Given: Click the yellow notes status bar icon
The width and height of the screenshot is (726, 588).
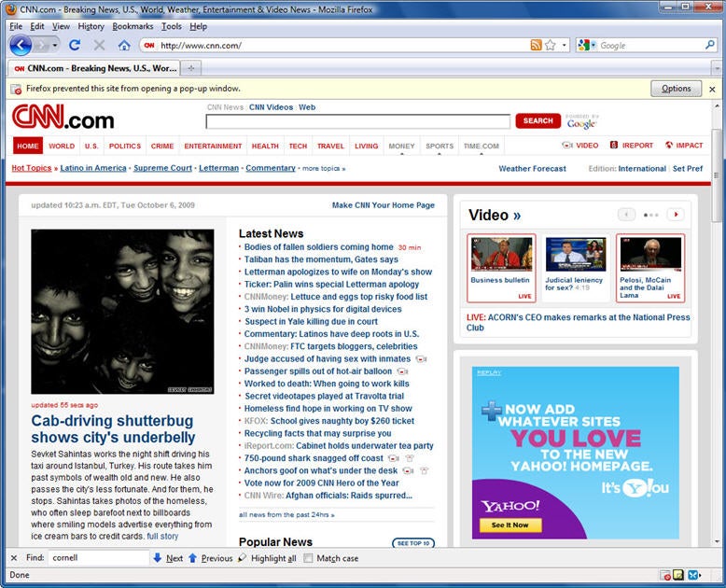Looking at the screenshot, I should click(678, 575).
